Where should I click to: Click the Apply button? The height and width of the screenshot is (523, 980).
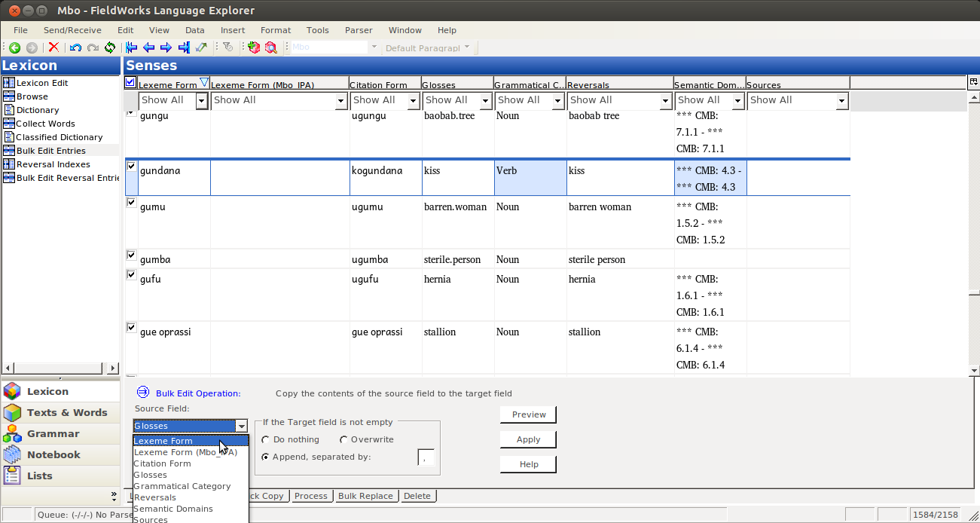click(x=529, y=439)
